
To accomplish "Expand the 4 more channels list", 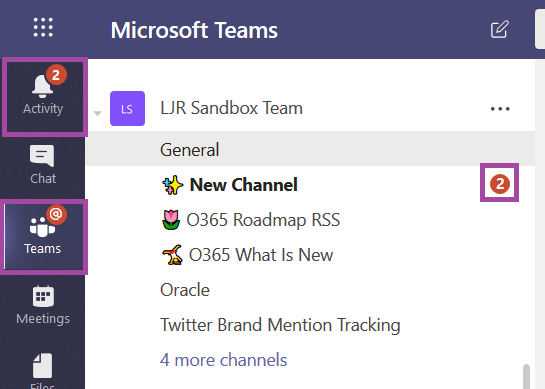I will pyautogui.click(x=223, y=360).
